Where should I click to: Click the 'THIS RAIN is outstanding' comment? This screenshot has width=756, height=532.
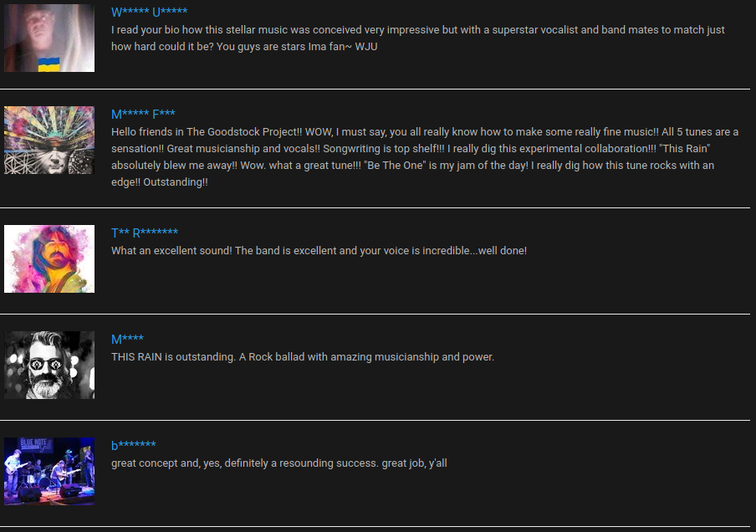[x=303, y=357]
